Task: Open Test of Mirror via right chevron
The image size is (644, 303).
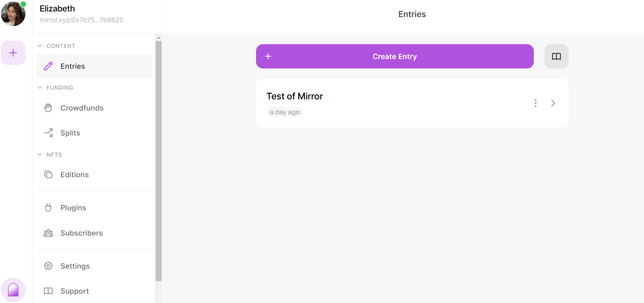Action: (x=553, y=103)
